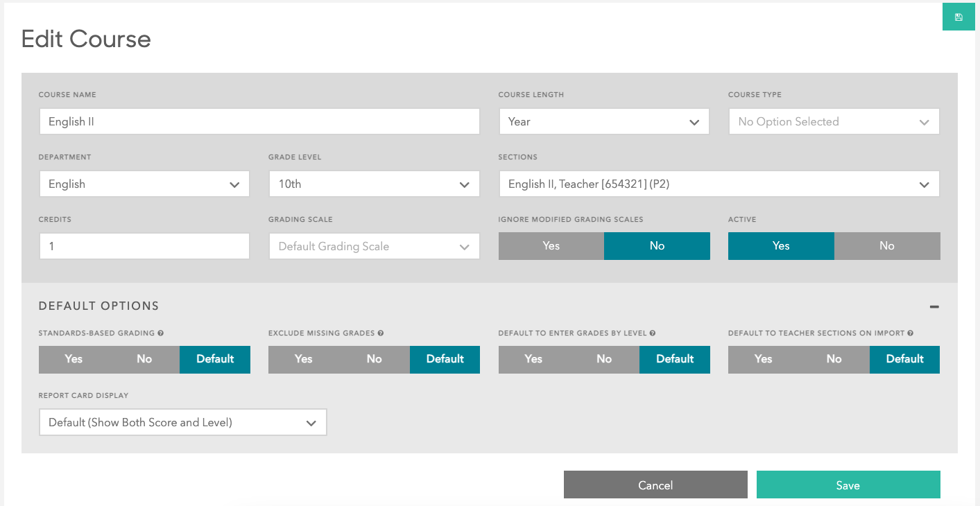Click help icon beside Default to Teacher Sections on Import
This screenshot has width=980, height=506.
click(911, 333)
